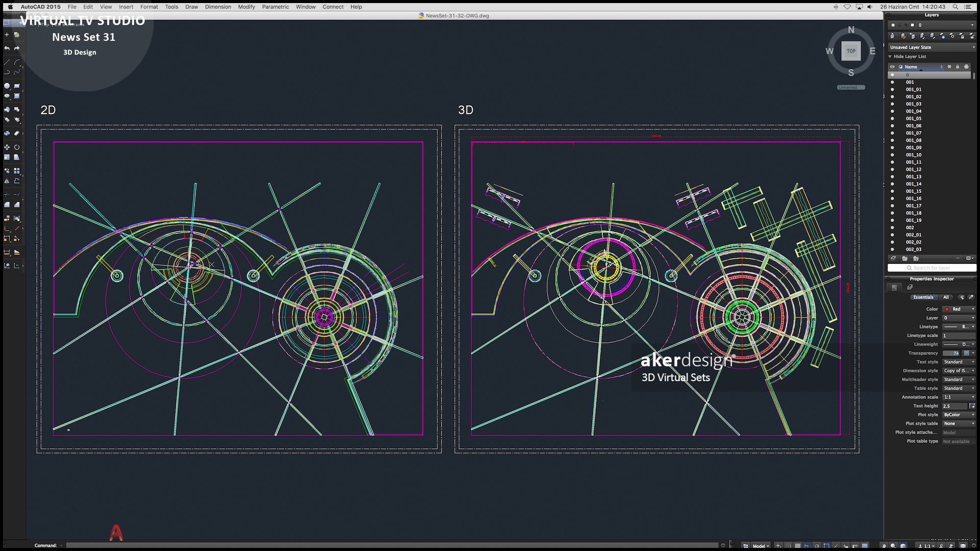Select the Rotate tool icon
The image size is (980, 551).
17,147
